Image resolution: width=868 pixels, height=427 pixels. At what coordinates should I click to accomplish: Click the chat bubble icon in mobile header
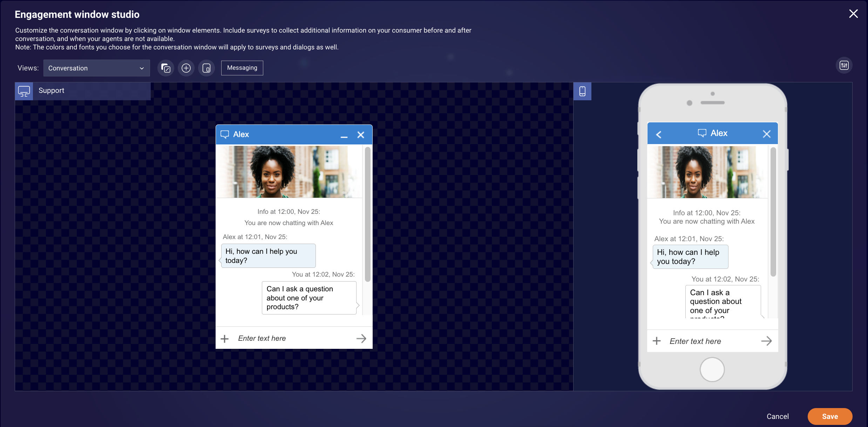(x=702, y=133)
